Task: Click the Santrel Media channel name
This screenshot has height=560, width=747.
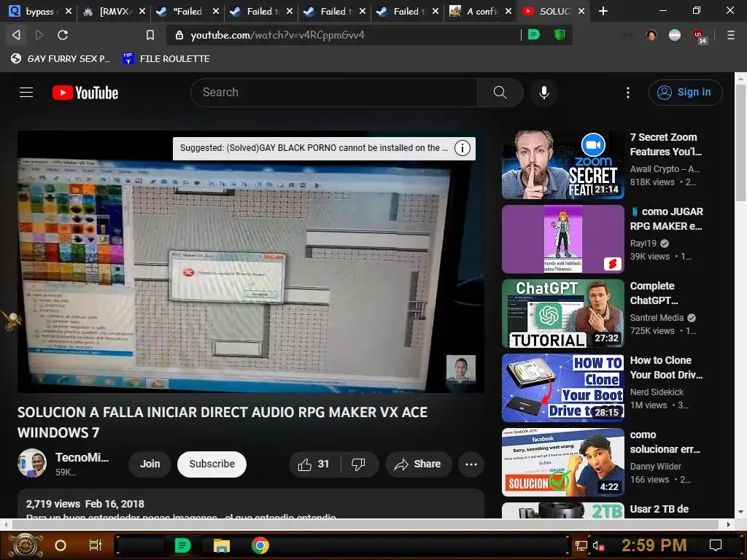Action: pyautogui.click(x=657, y=318)
